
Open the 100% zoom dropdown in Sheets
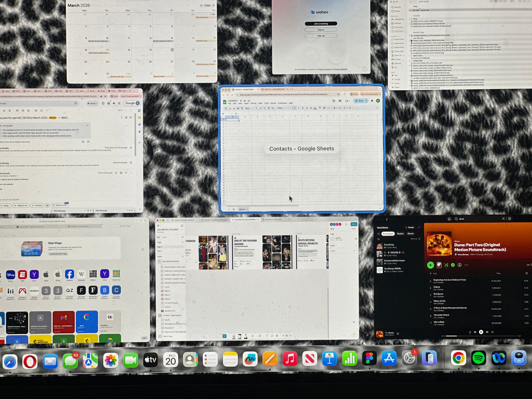[249, 108]
